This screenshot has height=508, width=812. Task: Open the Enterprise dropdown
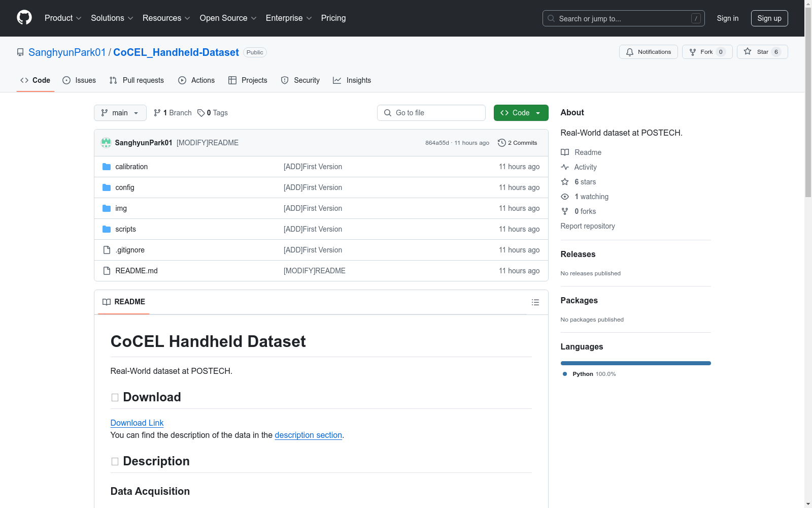pos(289,18)
